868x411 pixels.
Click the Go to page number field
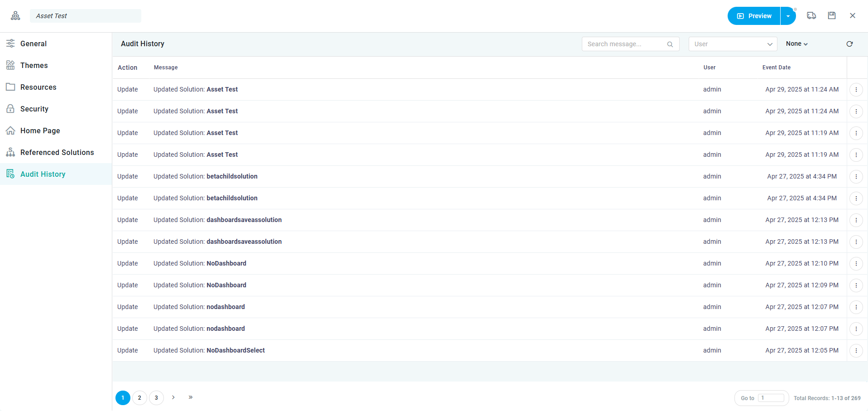(771, 398)
